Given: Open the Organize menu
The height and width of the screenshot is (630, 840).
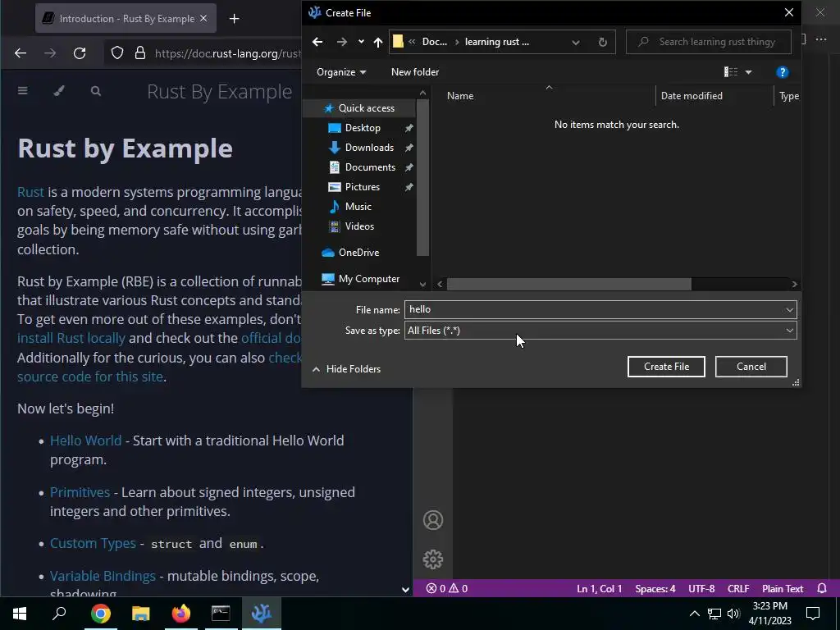Looking at the screenshot, I should coord(341,72).
